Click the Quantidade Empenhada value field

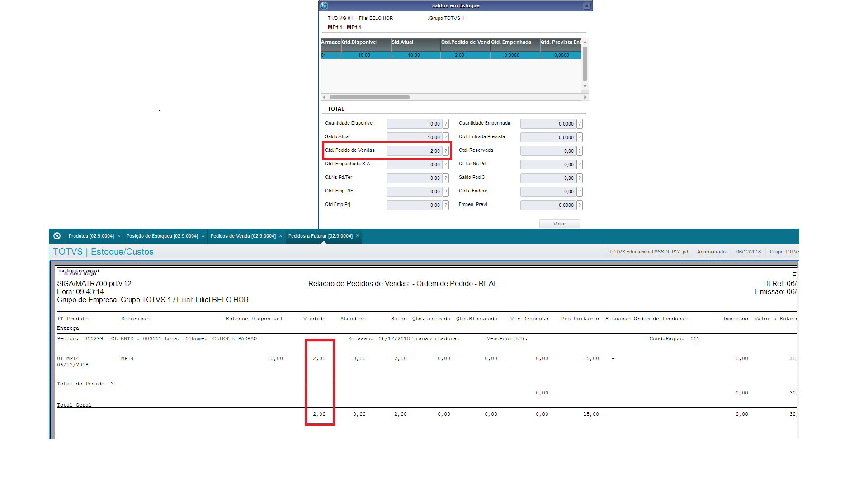tap(548, 124)
